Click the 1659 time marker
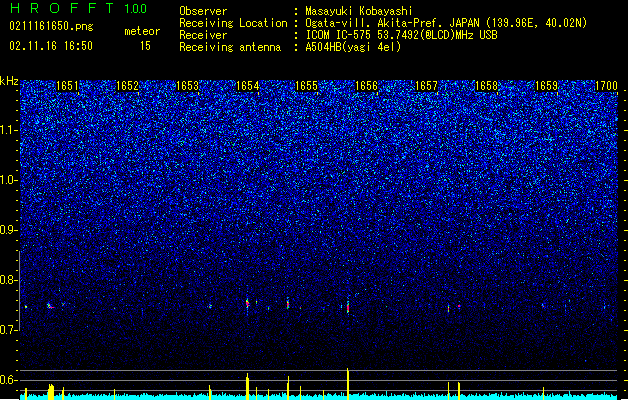Viewport: 629px width, 400px height. [546, 86]
